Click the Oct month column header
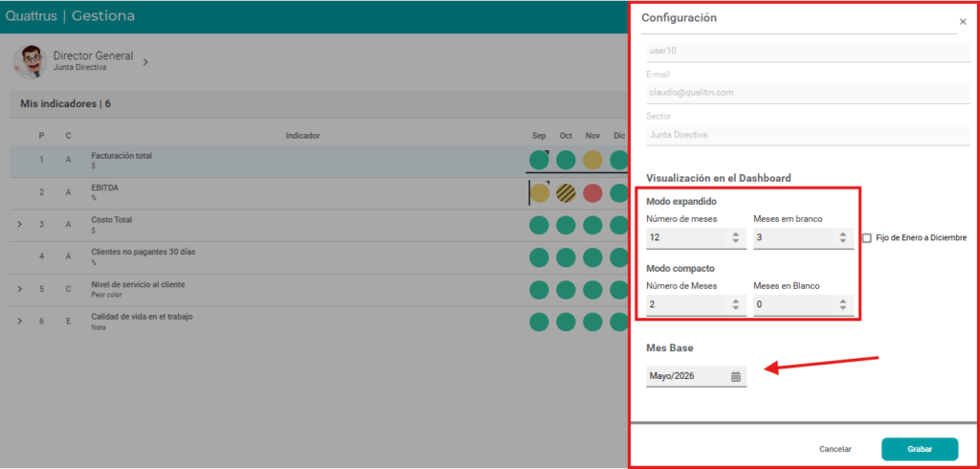Viewport: 980px width, 469px height. (566, 136)
